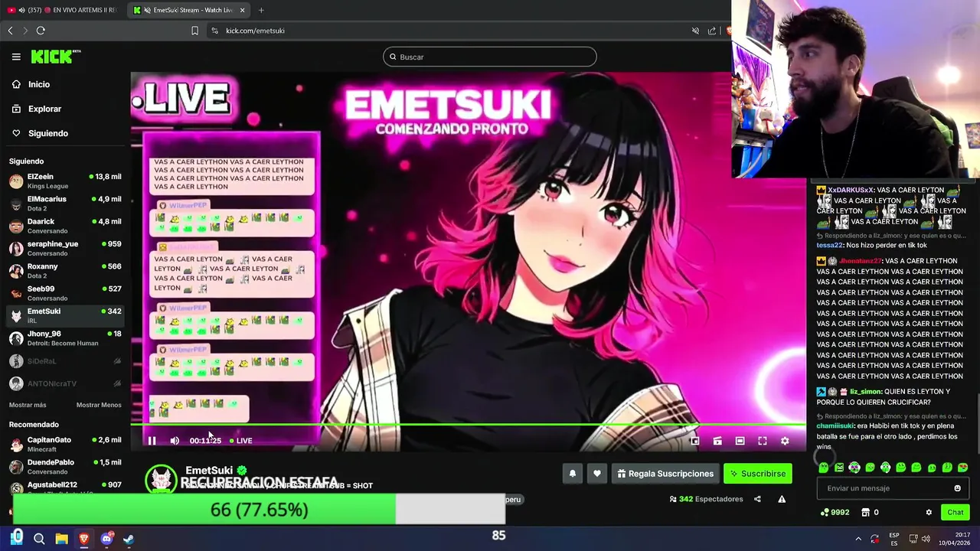Open Brave browser from taskbar
980x551 pixels.
click(x=84, y=539)
